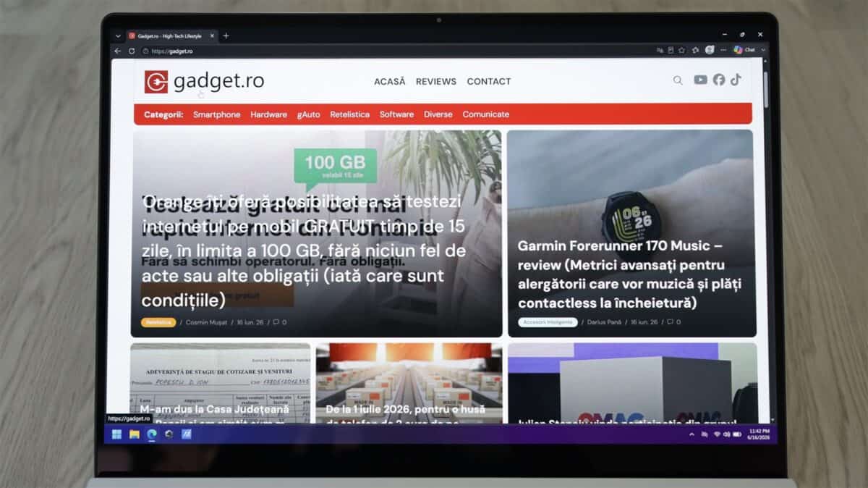Add page to favorites star icon

click(682, 51)
